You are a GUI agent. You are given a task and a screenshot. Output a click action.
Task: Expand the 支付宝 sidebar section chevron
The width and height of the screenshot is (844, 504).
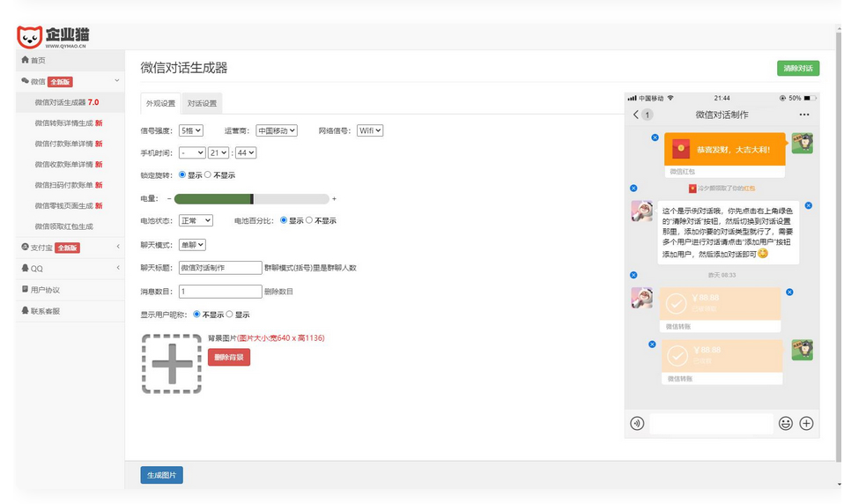[x=118, y=247]
